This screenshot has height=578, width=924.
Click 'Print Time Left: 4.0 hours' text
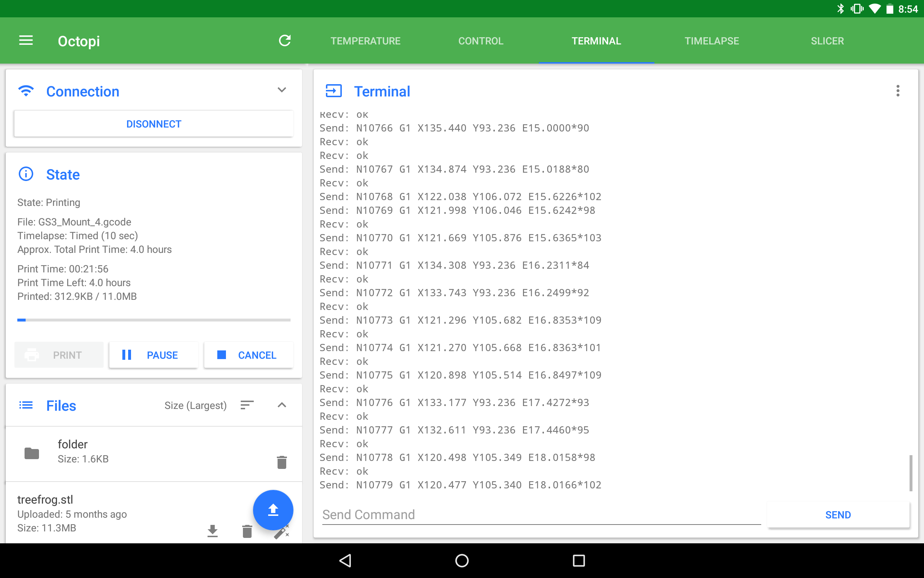coord(74,282)
